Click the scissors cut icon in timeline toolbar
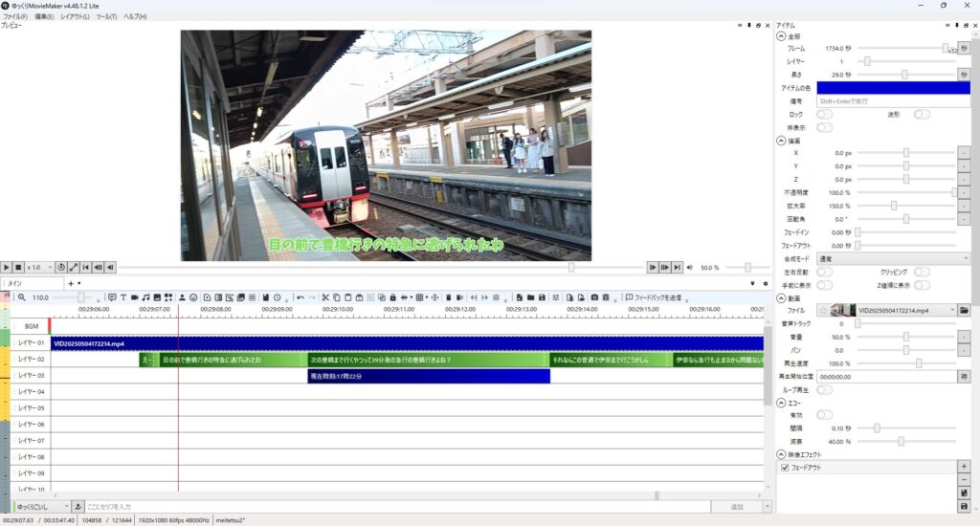The height and width of the screenshot is (526, 980). click(324, 297)
